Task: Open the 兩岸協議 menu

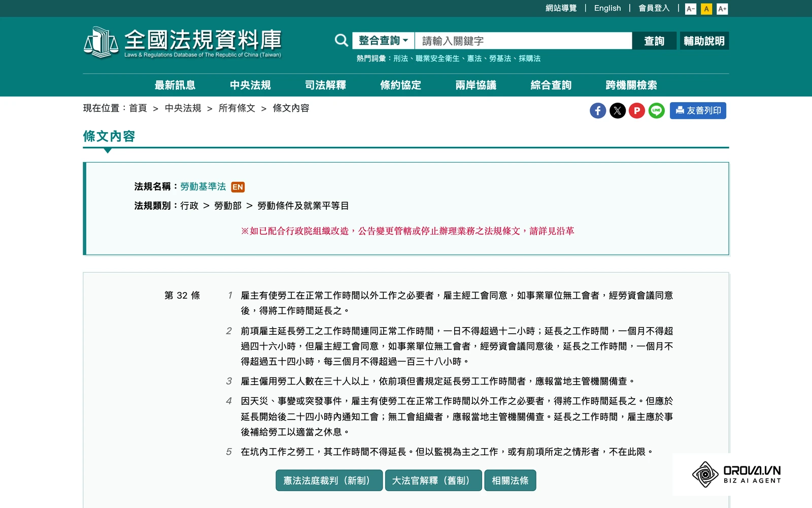Action: click(x=476, y=85)
